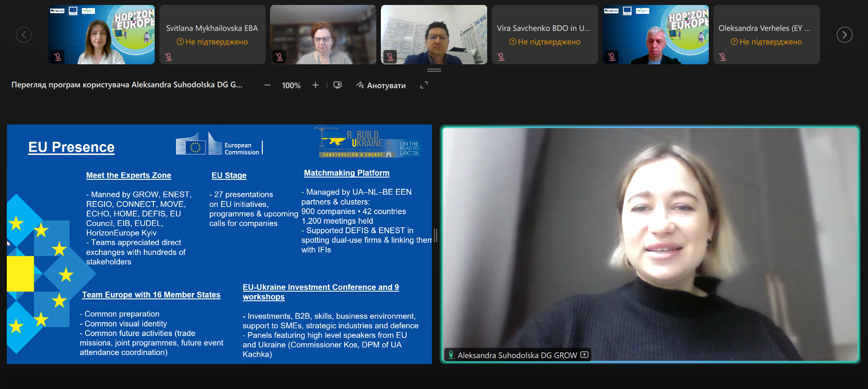
Task: Click muted mic icon on Oleksandra Verheles tile
Action: [722, 57]
